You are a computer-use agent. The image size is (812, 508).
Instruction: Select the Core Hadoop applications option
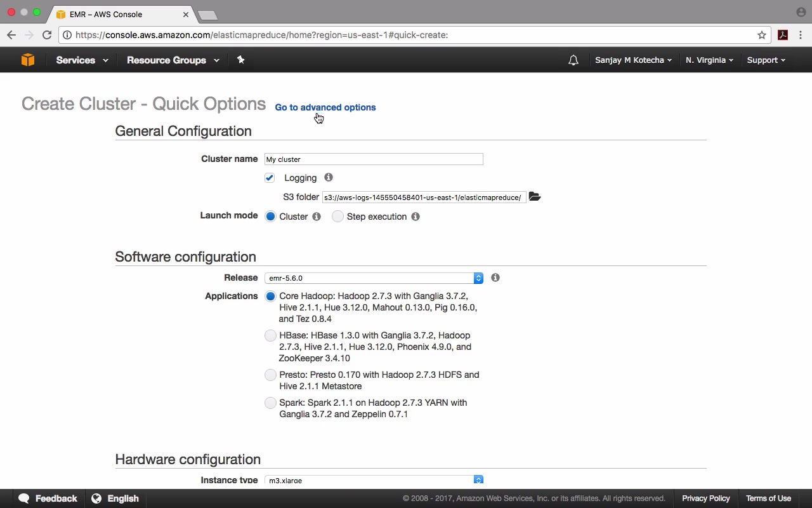(271, 296)
